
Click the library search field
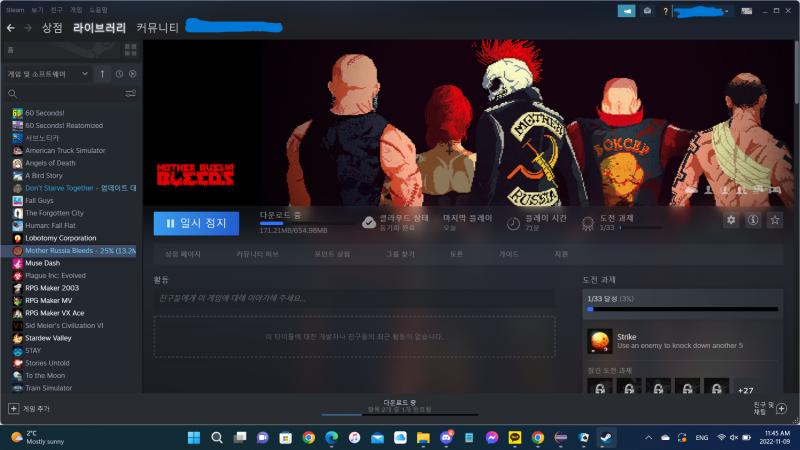click(66, 93)
